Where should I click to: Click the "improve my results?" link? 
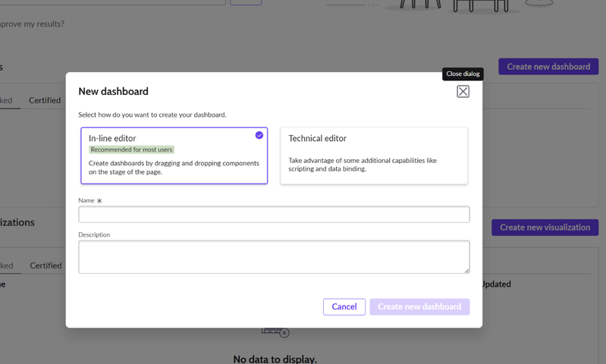(32, 24)
